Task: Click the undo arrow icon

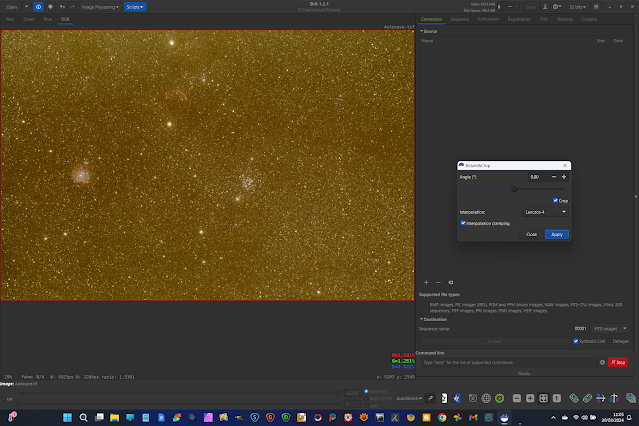Action: (x=62, y=6)
